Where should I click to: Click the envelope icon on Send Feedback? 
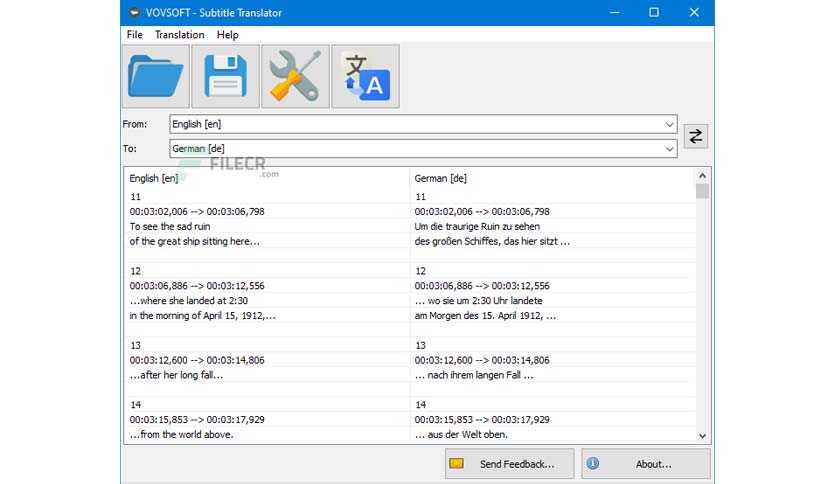pyautogui.click(x=456, y=464)
